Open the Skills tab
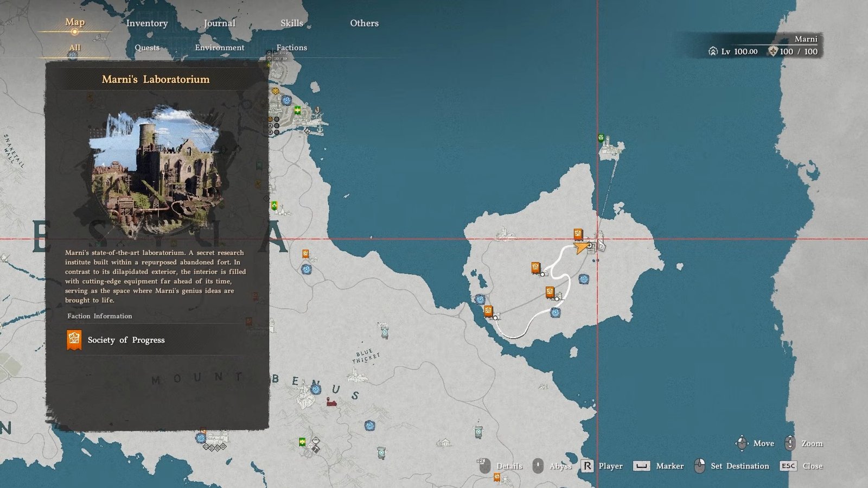868x488 pixels. pos(291,23)
